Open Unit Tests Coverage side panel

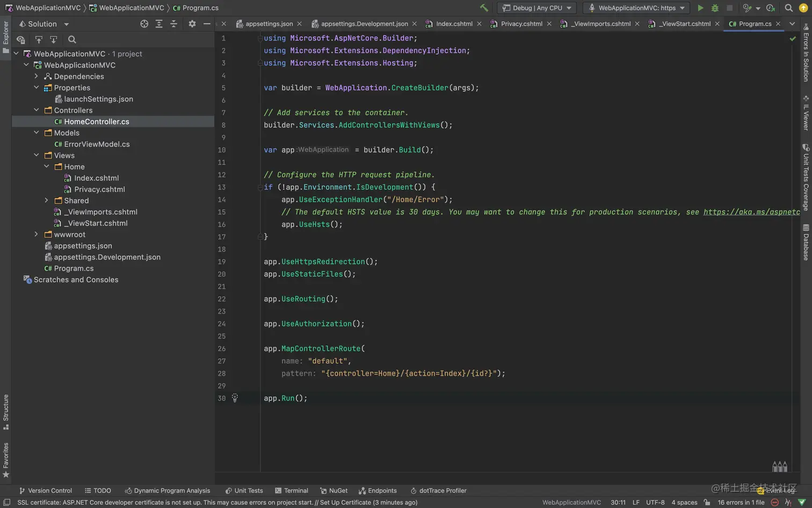[x=806, y=177]
